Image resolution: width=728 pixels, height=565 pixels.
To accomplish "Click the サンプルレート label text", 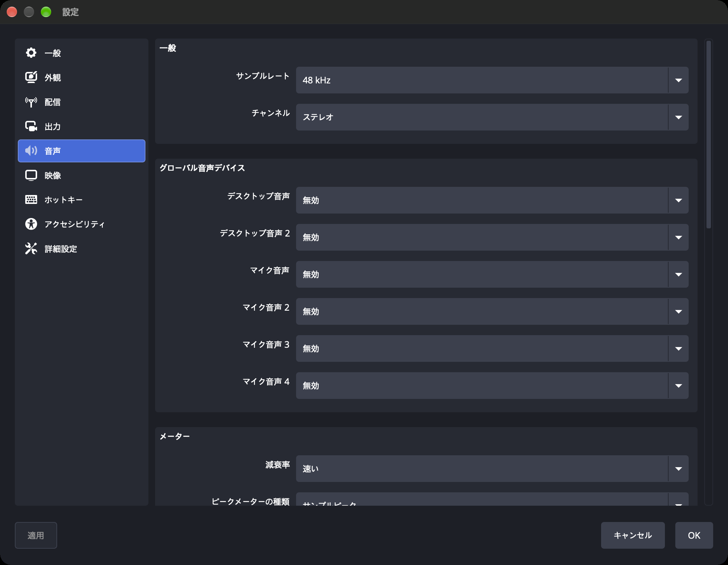I will point(263,76).
